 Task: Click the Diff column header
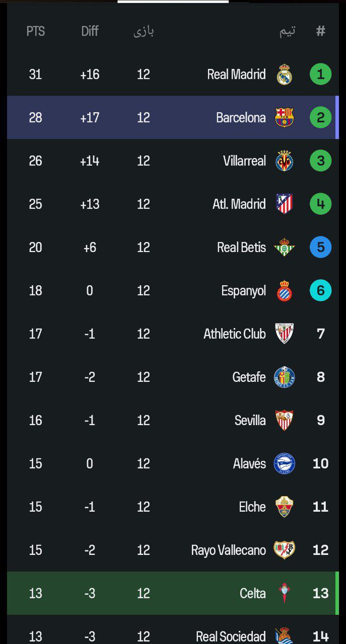[90, 31]
